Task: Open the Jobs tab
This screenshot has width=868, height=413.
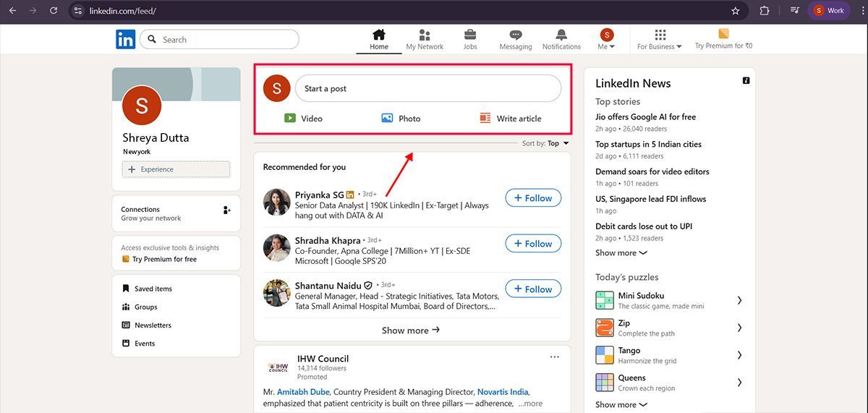Action: click(x=470, y=40)
